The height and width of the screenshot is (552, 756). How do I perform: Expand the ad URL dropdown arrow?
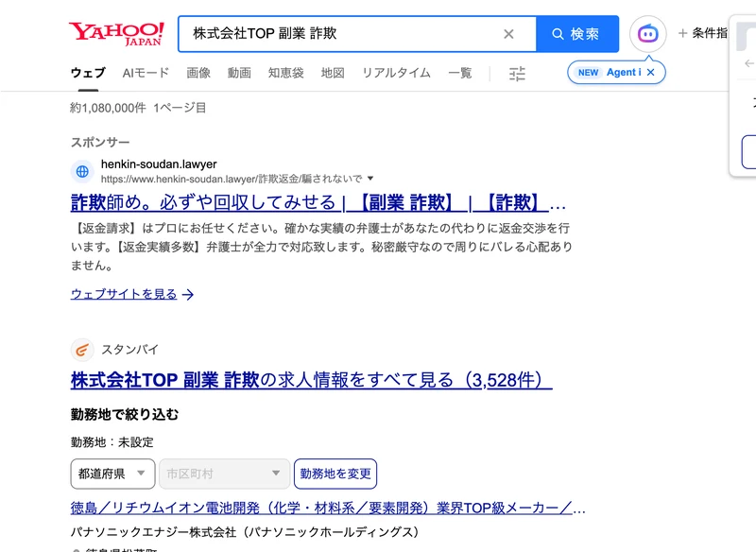coord(370,179)
